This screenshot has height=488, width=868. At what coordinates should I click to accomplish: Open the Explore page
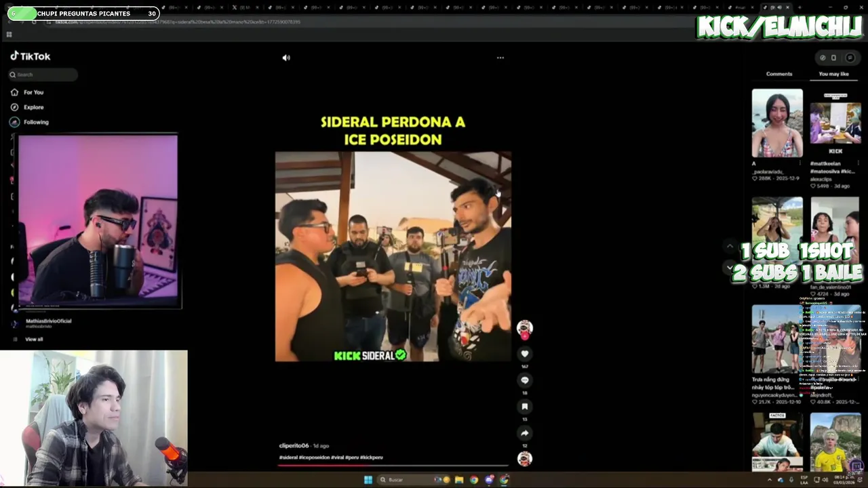click(33, 107)
